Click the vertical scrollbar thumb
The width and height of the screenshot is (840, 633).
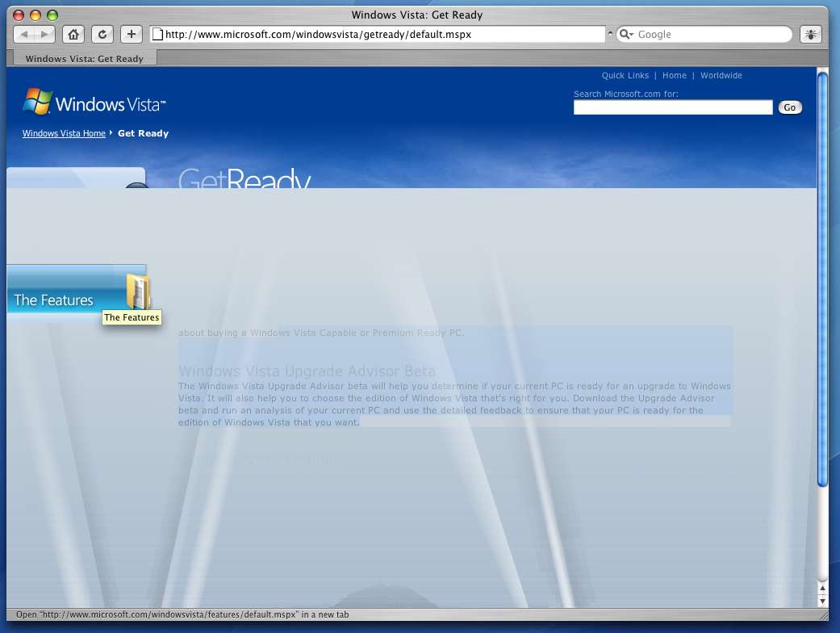click(822, 279)
